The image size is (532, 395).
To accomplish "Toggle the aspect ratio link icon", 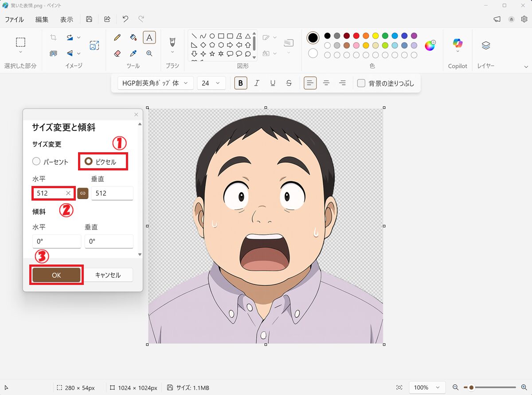I will [83, 194].
